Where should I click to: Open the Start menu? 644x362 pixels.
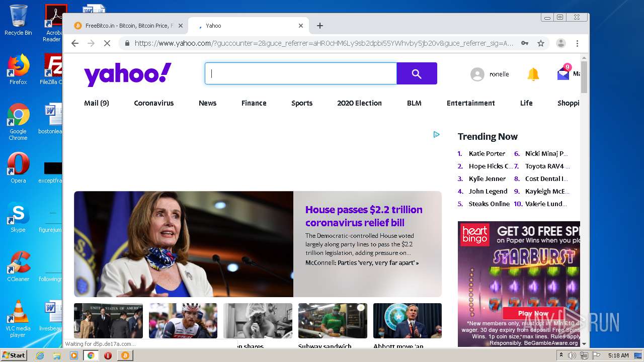[x=14, y=355]
